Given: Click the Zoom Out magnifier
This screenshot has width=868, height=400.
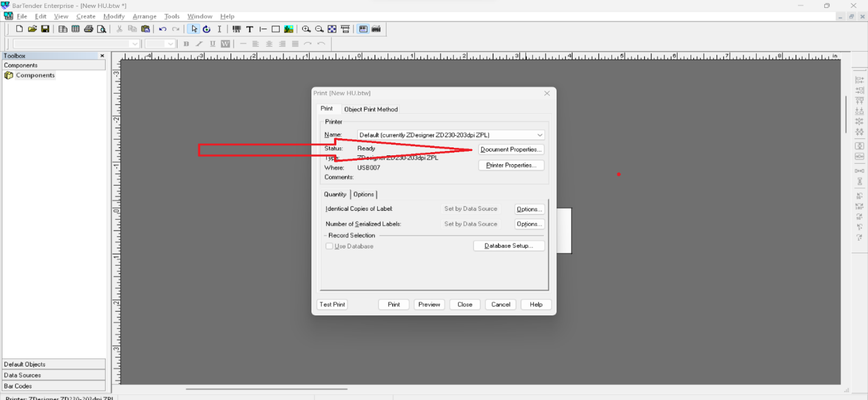Looking at the screenshot, I should pos(319,29).
